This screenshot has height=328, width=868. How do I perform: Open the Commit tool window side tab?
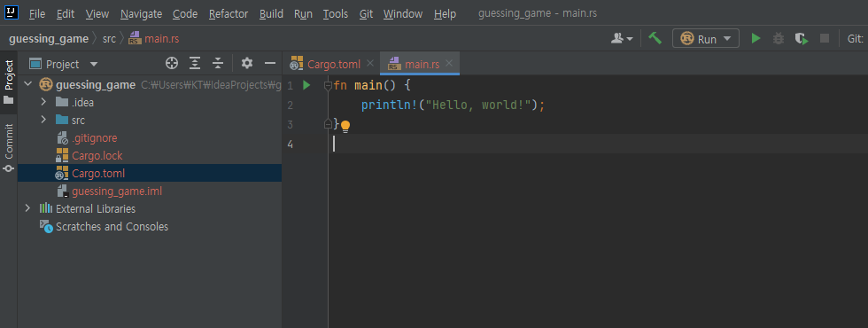pos(9,148)
